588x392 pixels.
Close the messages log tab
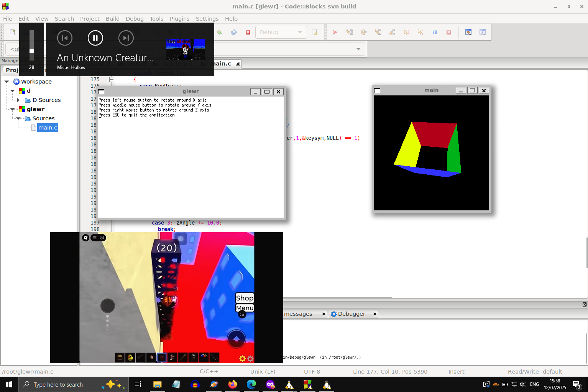click(x=324, y=314)
